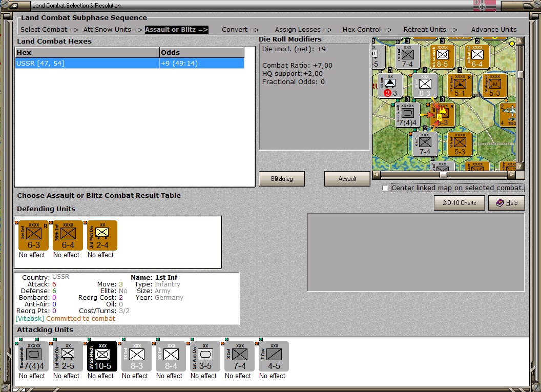
Task: Select the IV SS Mech 10-5 attacker
Action: click(102, 357)
